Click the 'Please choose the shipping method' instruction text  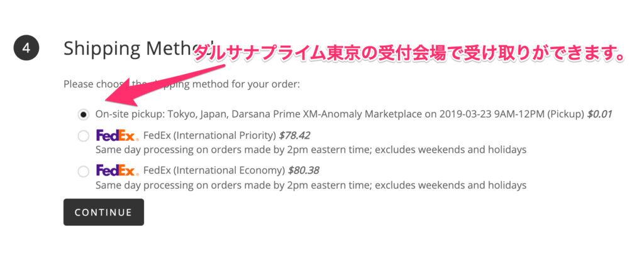pyautogui.click(x=182, y=85)
